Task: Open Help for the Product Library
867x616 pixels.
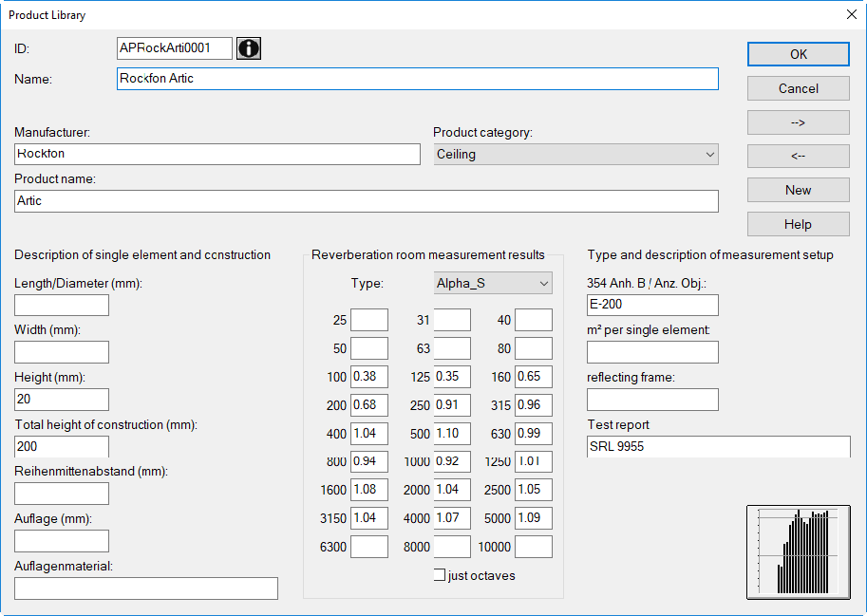Action: tap(798, 224)
